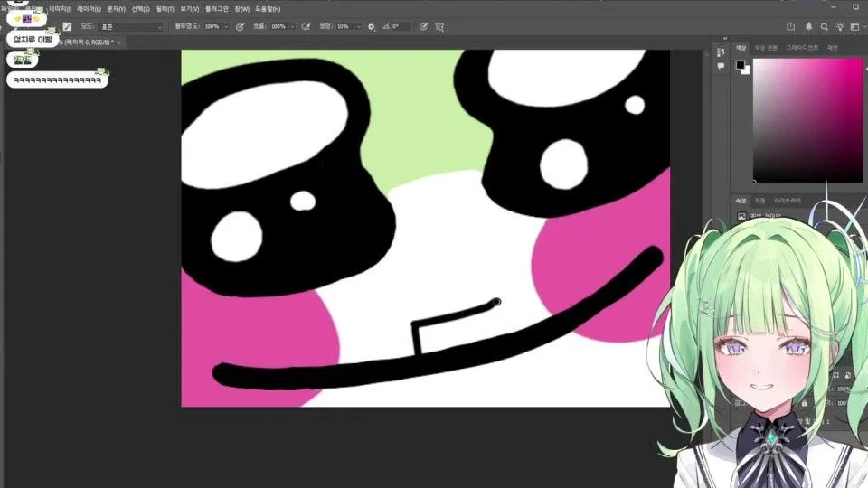Screen dimensions: 868x488
Task: Open the 문자(Y) menu
Action: click(116, 9)
